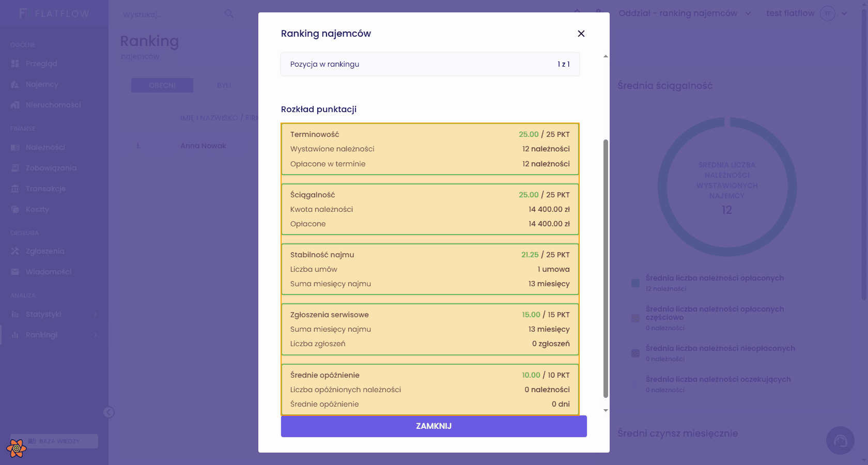Click the Należności sidebar label

point(45,147)
